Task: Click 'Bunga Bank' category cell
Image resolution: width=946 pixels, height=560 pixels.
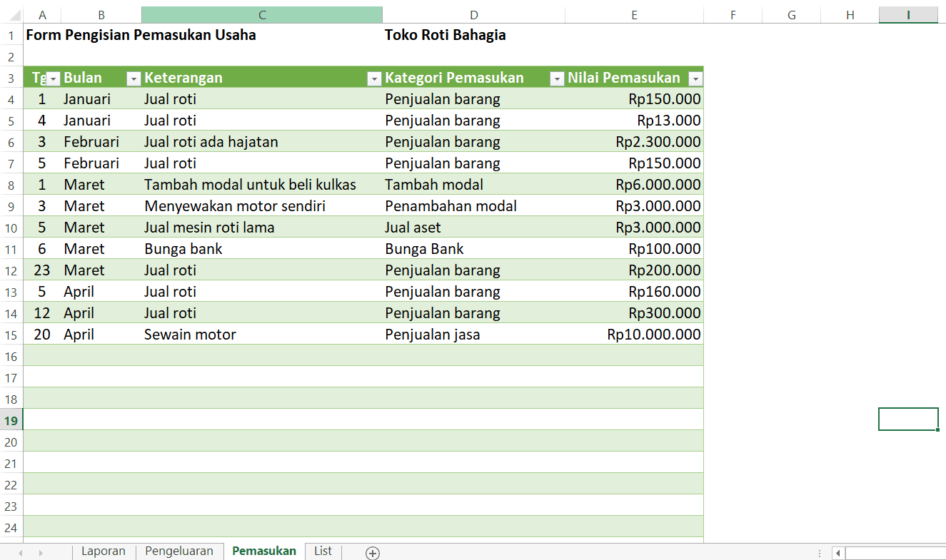Action: click(473, 249)
